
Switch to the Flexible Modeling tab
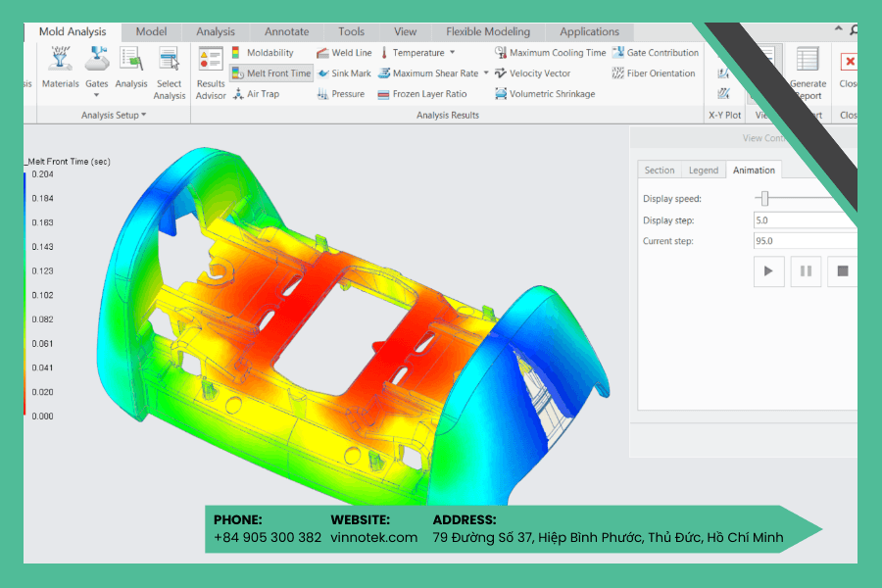tap(488, 32)
